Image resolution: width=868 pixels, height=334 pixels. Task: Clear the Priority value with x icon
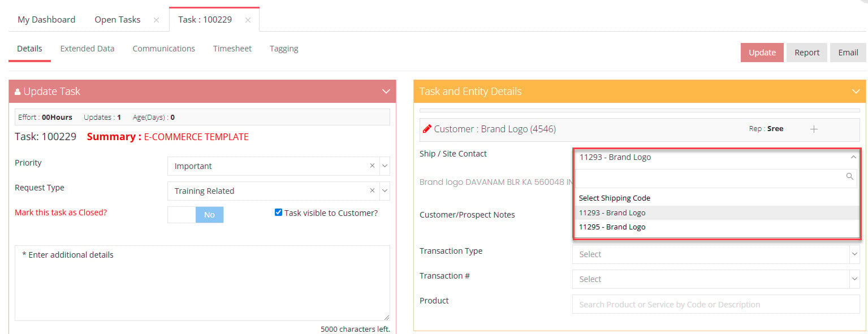coord(372,166)
